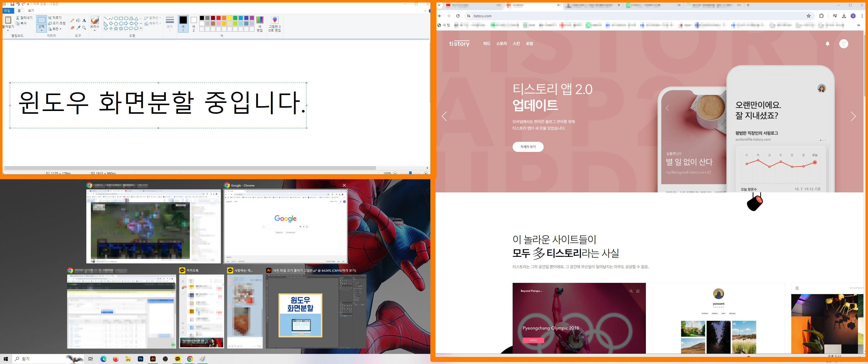Open the 스토리 link in Tistory header
The image size is (868, 364).
tap(502, 43)
